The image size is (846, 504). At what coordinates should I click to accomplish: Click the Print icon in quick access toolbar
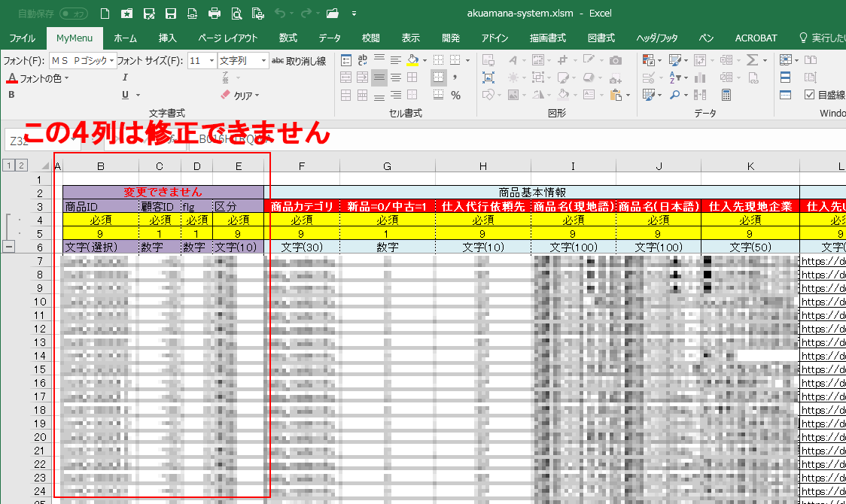click(215, 14)
